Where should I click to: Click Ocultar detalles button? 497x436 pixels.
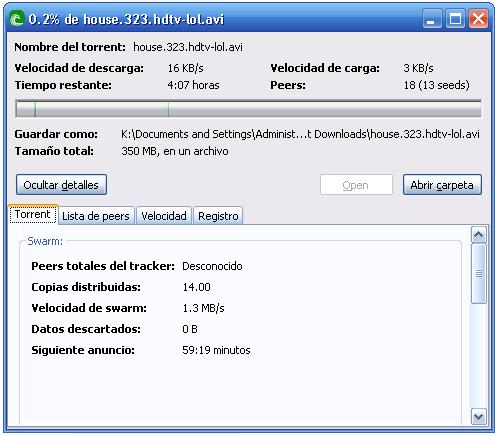click(61, 185)
